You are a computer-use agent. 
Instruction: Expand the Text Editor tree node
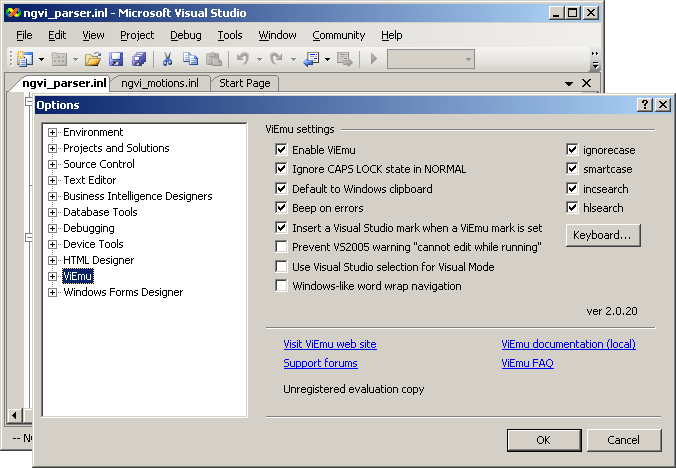(x=53, y=180)
